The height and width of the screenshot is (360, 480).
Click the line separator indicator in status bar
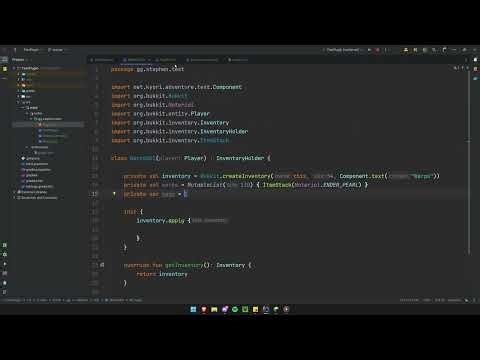(427, 300)
